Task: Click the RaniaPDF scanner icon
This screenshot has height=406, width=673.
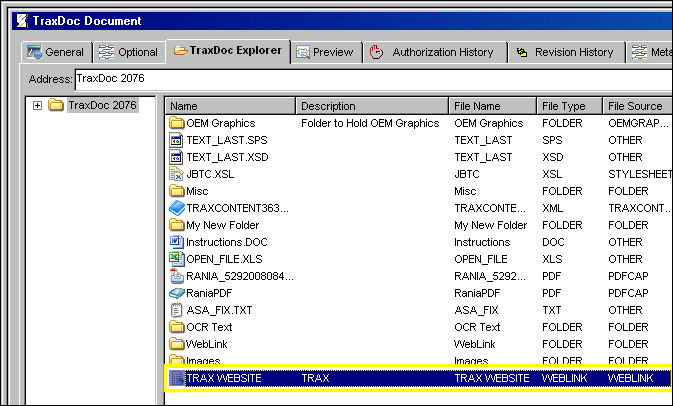Action: [x=176, y=293]
